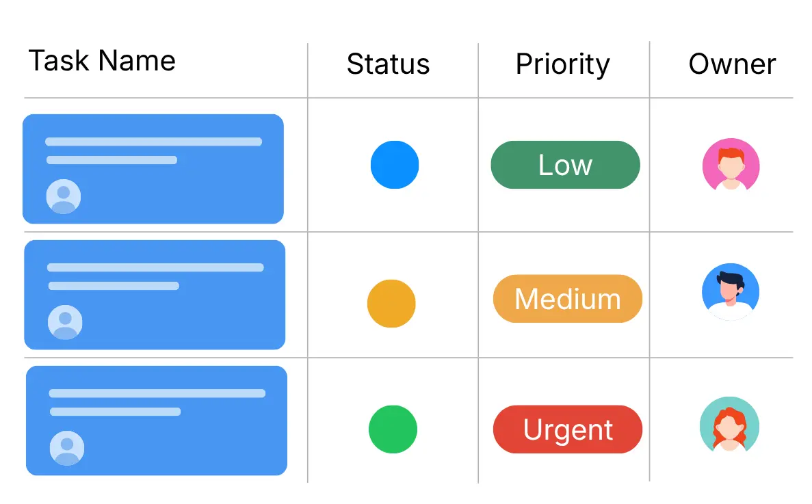This screenshot has width=812, height=504.
Task: Sort by the Priority column header
Action: tap(562, 64)
